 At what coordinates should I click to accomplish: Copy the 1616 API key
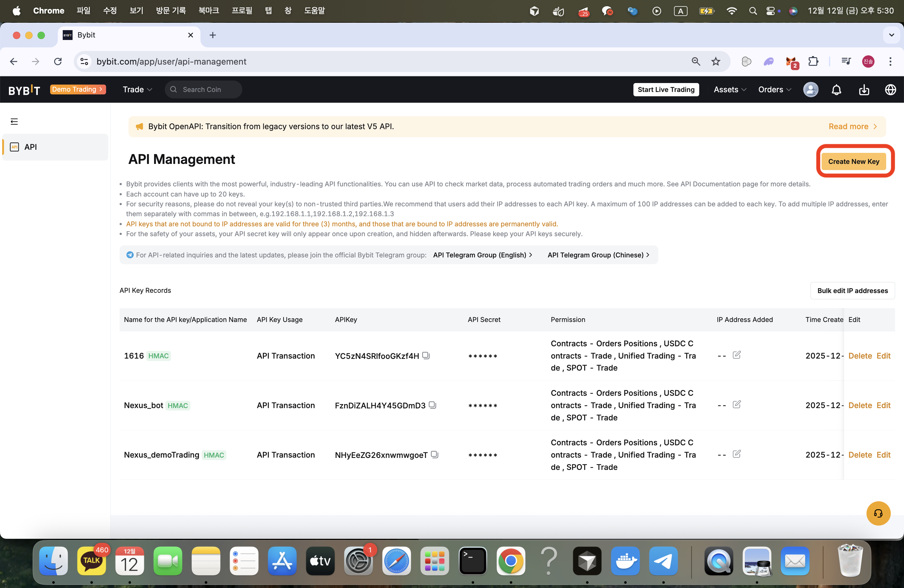(x=426, y=356)
